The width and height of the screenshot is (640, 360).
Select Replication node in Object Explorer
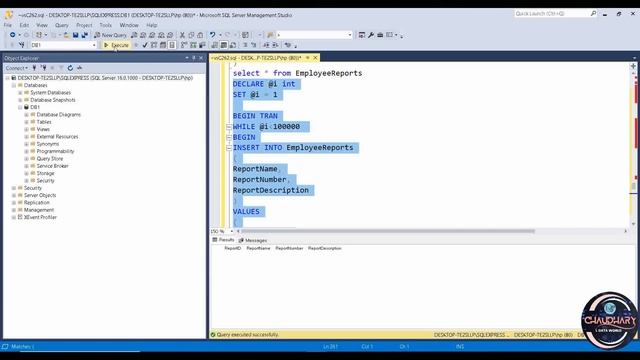pos(37,203)
